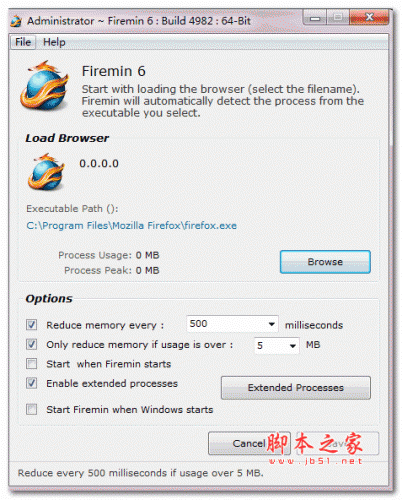Toggle the Reduce memory every checkbox
The width and height of the screenshot is (402, 500).
[32, 325]
